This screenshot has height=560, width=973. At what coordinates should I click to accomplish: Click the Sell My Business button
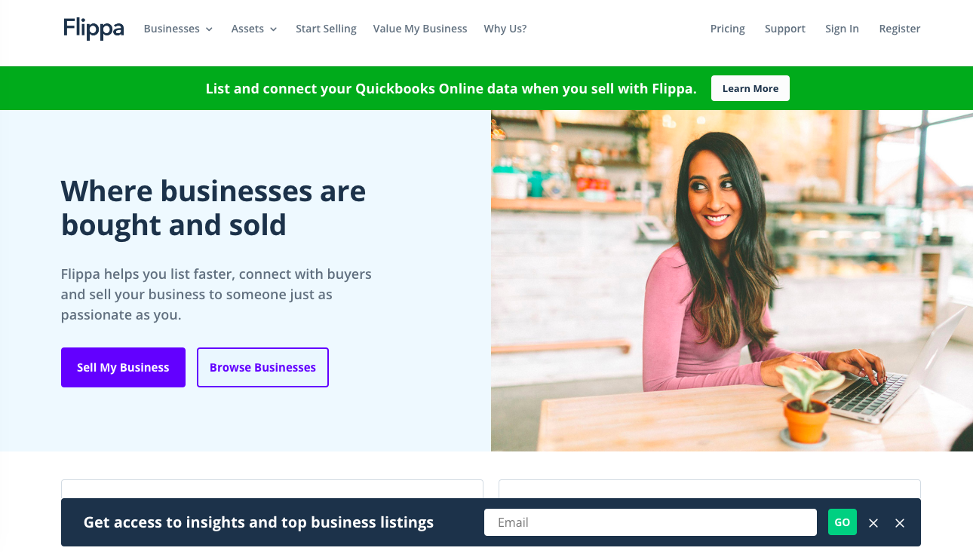tap(123, 367)
